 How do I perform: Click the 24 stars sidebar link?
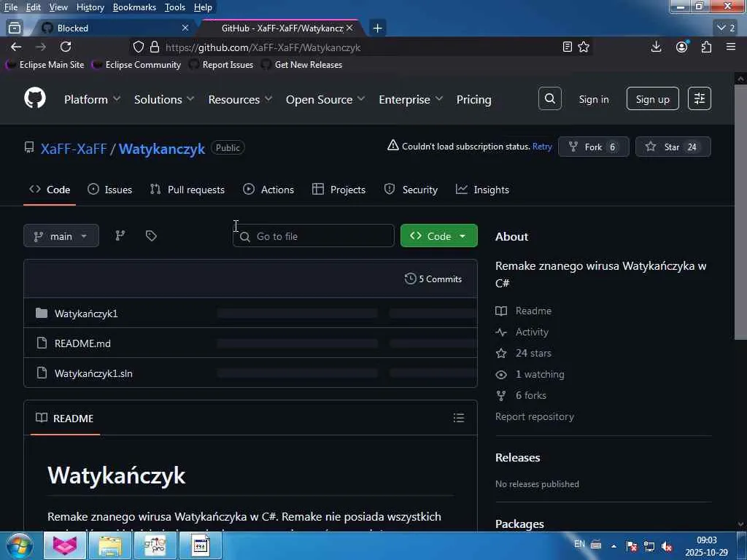tap(533, 353)
